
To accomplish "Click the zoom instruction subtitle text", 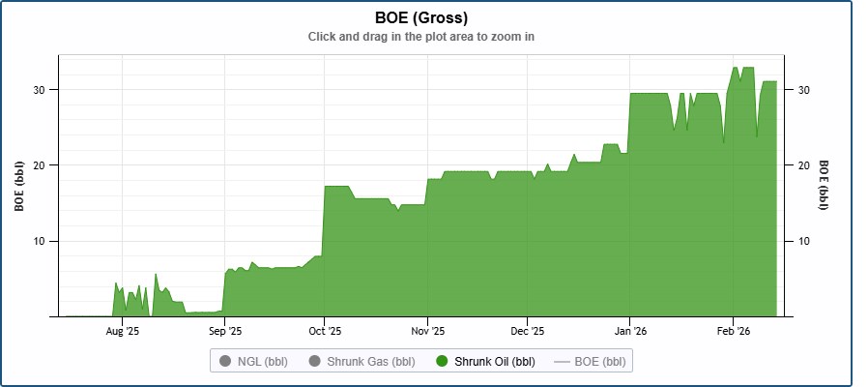I will pyautogui.click(x=420, y=37).
